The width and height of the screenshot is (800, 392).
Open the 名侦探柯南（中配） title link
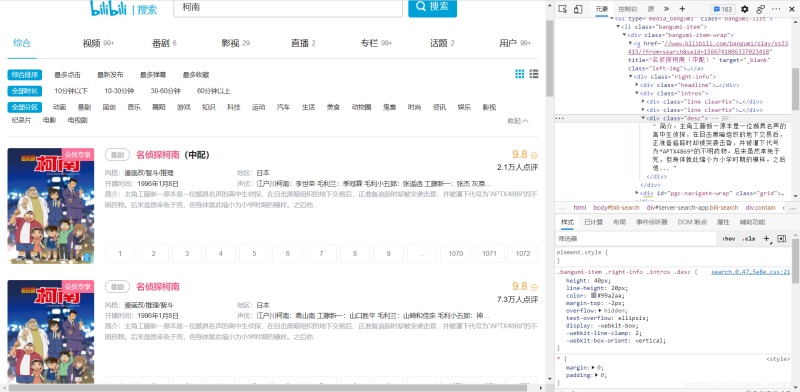tap(172, 155)
